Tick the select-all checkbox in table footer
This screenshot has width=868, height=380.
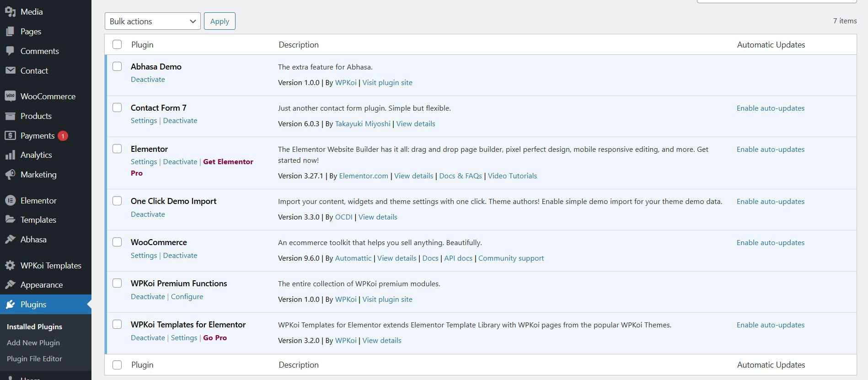click(x=117, y=364)
